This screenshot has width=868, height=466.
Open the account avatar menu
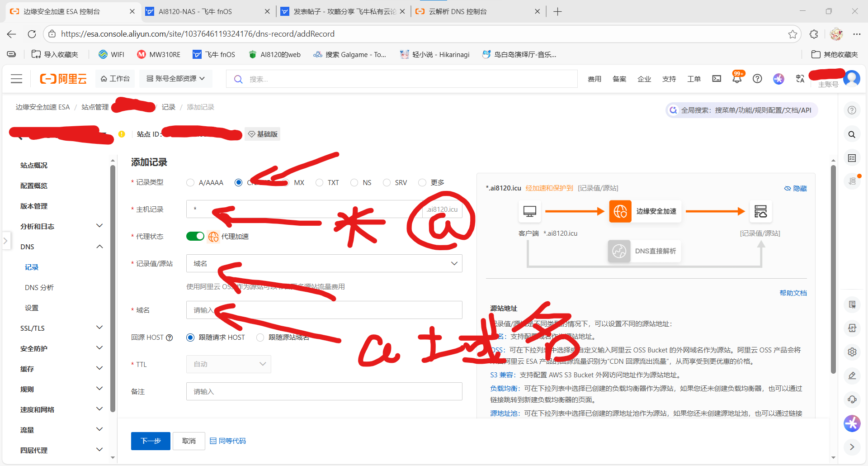pos(852,79)
